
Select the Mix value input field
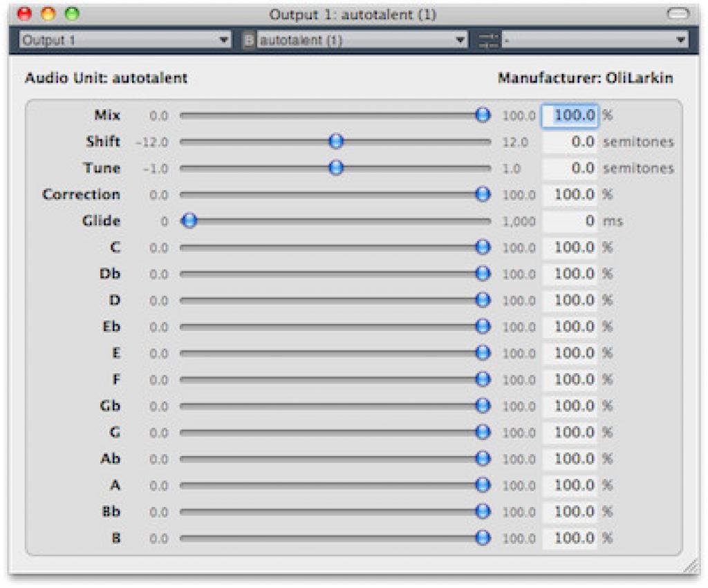[x=569, y=115]
